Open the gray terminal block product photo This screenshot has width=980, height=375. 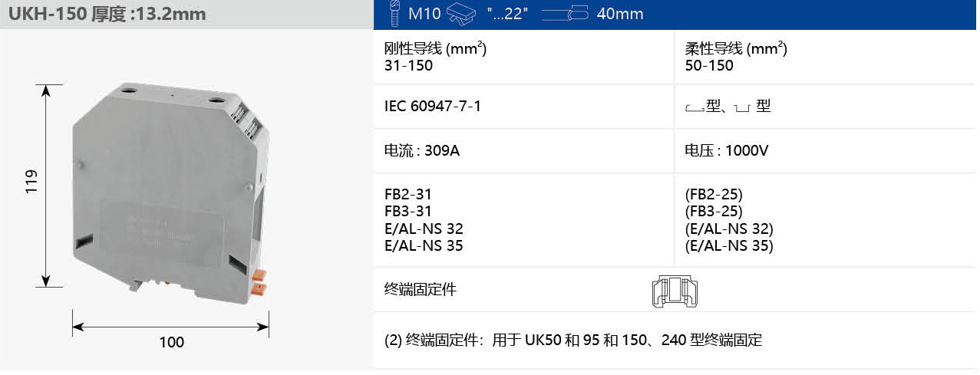[x=169, y=192]
